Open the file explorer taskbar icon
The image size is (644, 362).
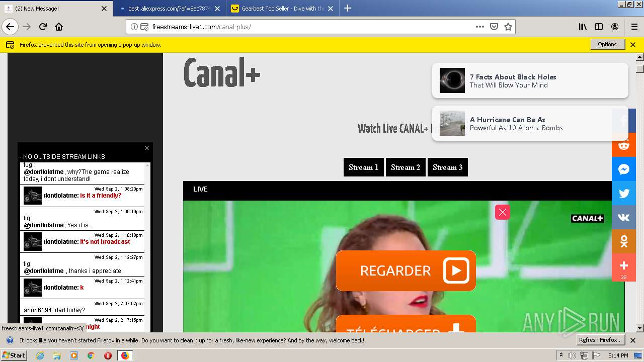[x=57, y=355]
